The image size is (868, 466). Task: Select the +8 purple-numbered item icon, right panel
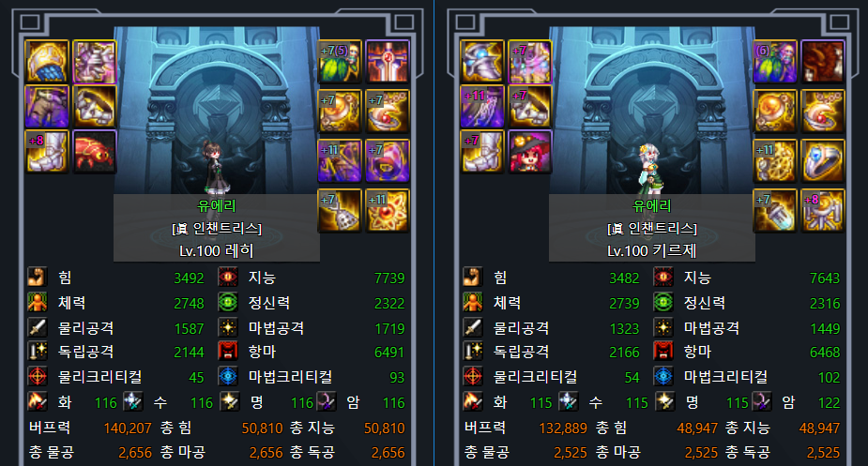point(823,210)
